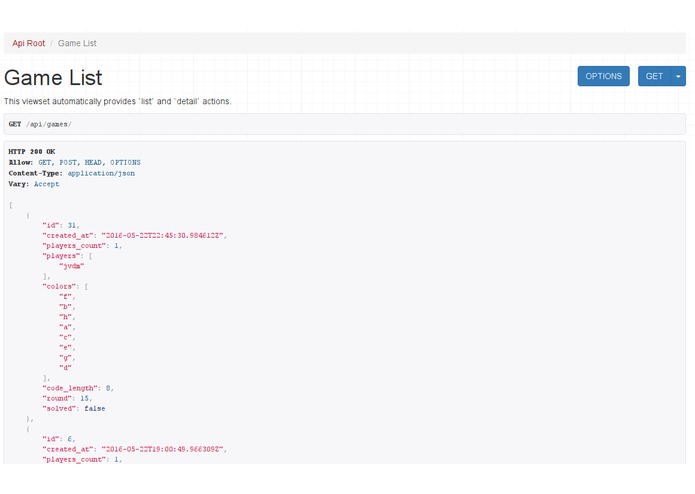
Task: Send an OPTIONS request with the button
Action: (603, 76)
